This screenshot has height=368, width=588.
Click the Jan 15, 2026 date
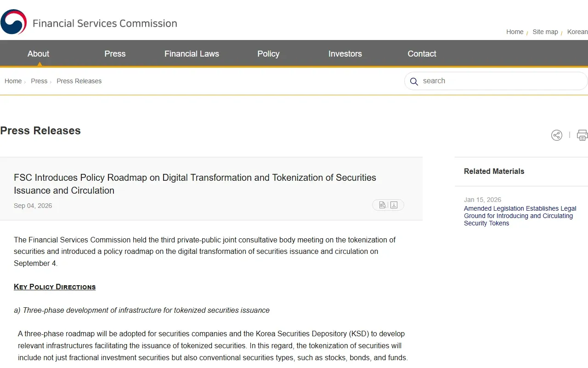(482, 200)
